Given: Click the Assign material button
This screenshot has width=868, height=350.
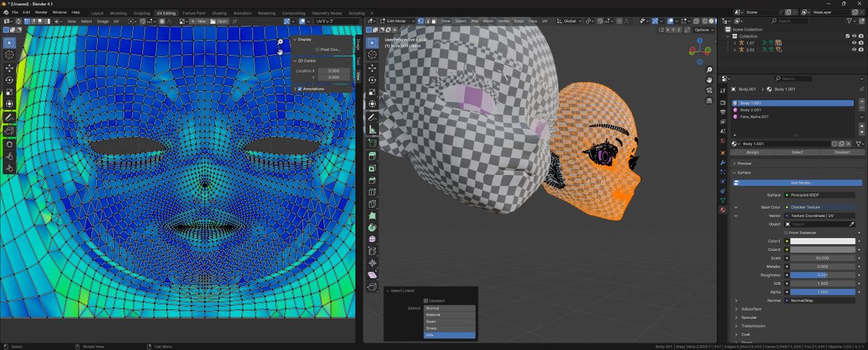Looking at the screenshot, I should tap(752, 153).
